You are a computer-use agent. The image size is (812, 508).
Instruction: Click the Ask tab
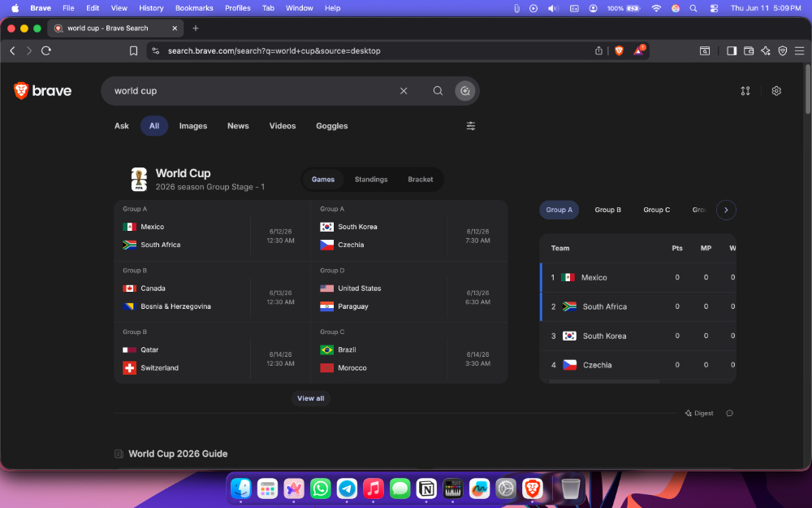pos(122,126)
